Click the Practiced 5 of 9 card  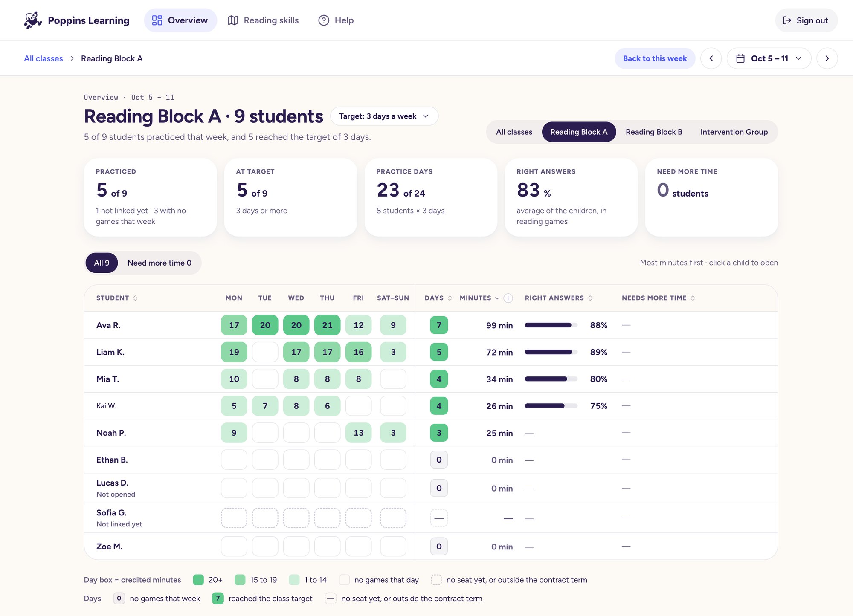pos(150,197)
